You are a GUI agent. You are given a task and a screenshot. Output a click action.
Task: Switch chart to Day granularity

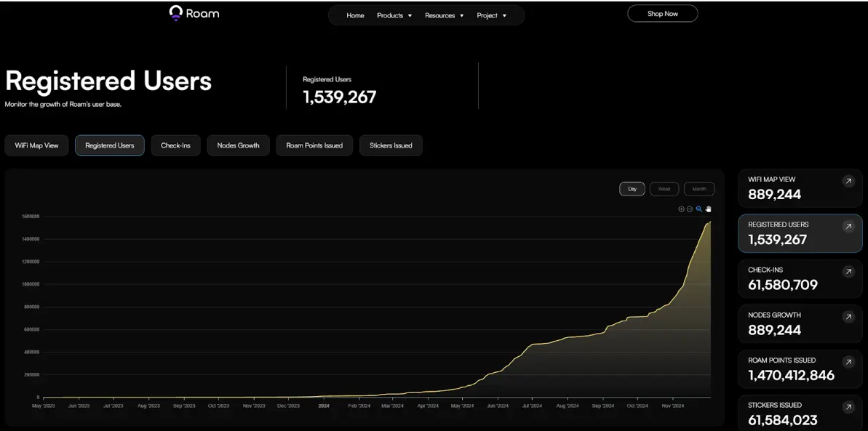pos(632,189)
